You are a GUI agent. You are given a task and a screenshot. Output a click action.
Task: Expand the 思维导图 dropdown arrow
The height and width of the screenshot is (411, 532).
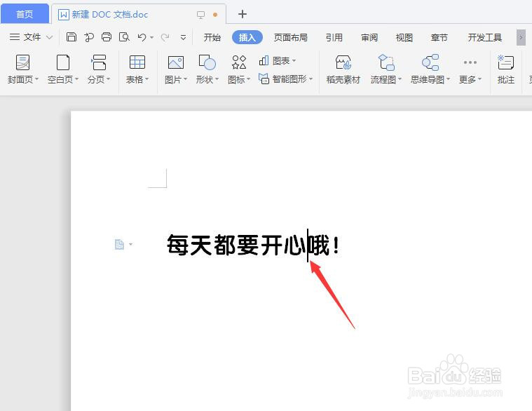(x=448, y=79)
